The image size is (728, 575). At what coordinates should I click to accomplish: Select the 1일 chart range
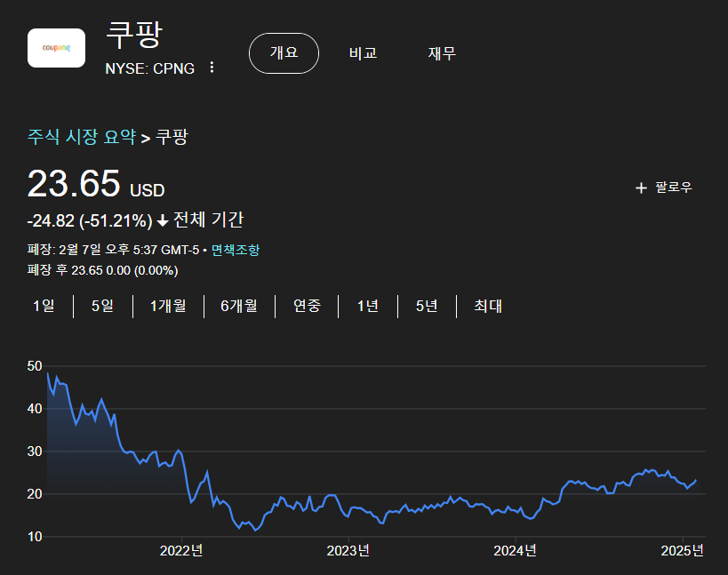click(44, 306)
